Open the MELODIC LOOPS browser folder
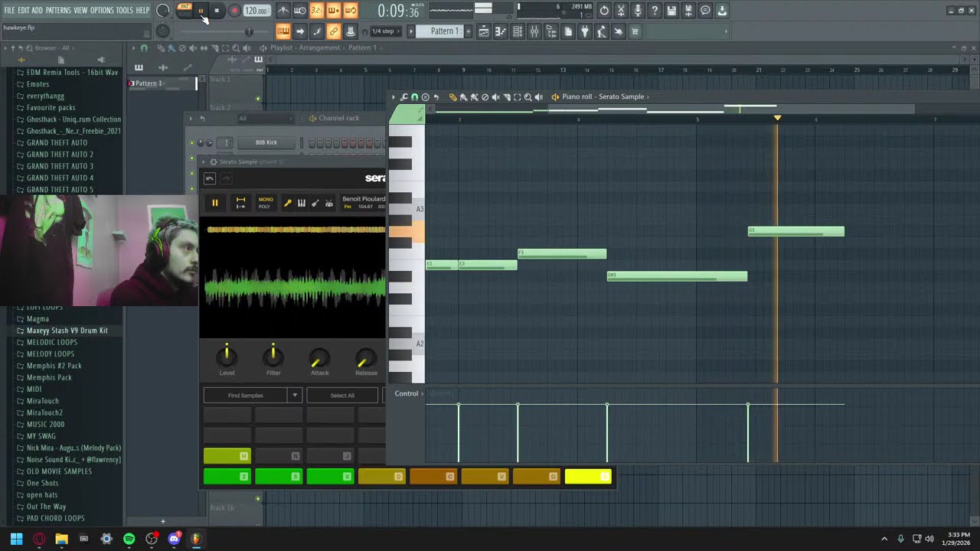The width and height of the screenshot is (980, 551). 51,342
